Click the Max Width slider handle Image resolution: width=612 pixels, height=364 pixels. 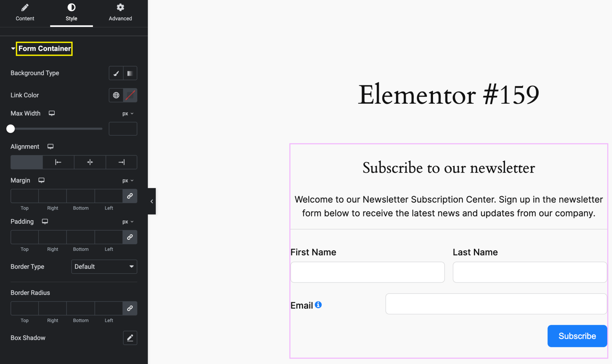point(10,129)
